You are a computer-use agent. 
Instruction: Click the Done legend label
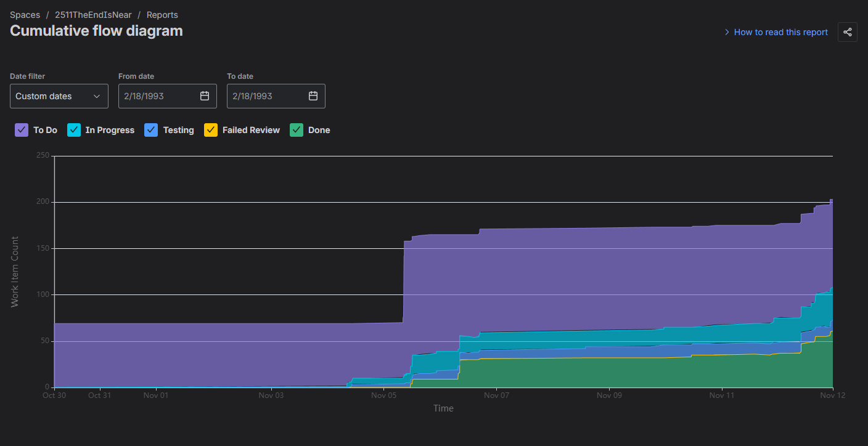click(x=319, y=130)
